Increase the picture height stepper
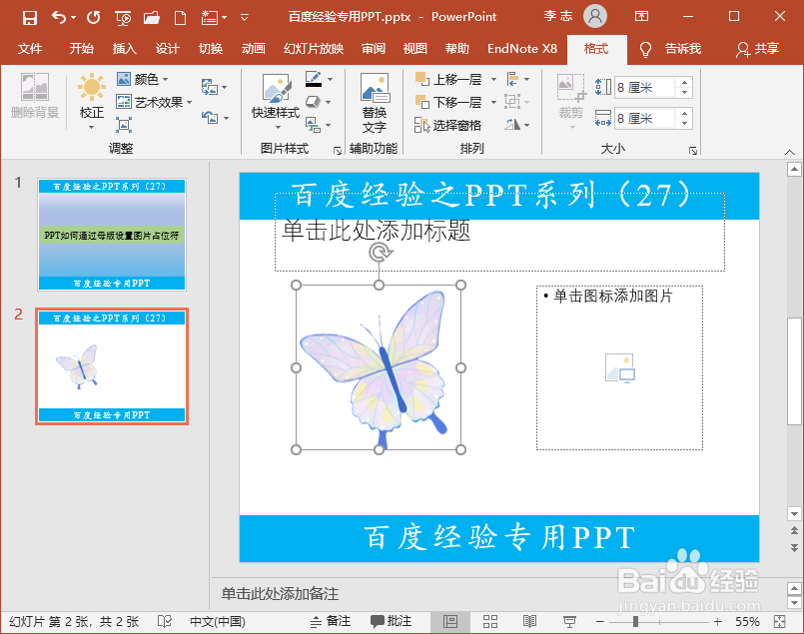 click(x=685, y=83)
